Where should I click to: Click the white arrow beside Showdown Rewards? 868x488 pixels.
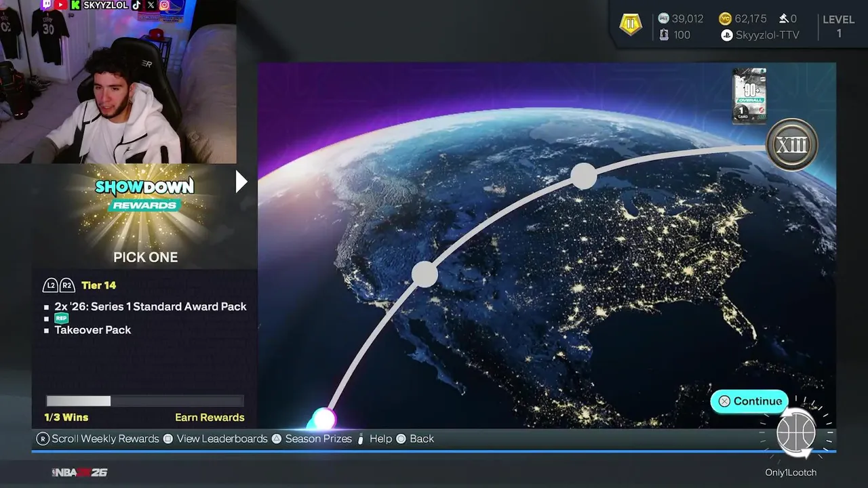(241, 181)
